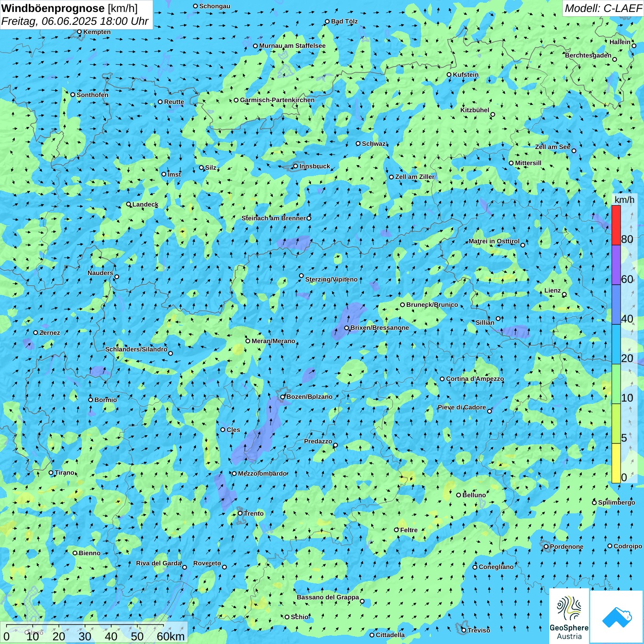Click the Schlanders/Silandro label

tap(136, 349)
